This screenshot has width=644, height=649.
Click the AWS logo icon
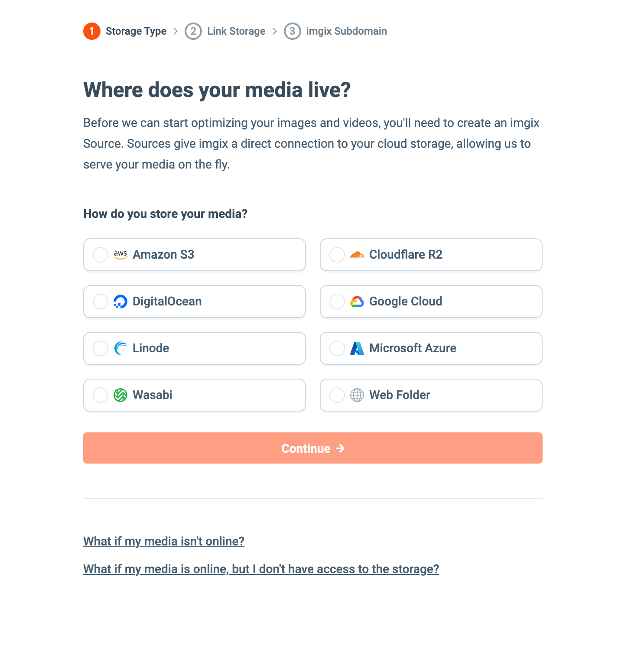(x=120, y=255)
